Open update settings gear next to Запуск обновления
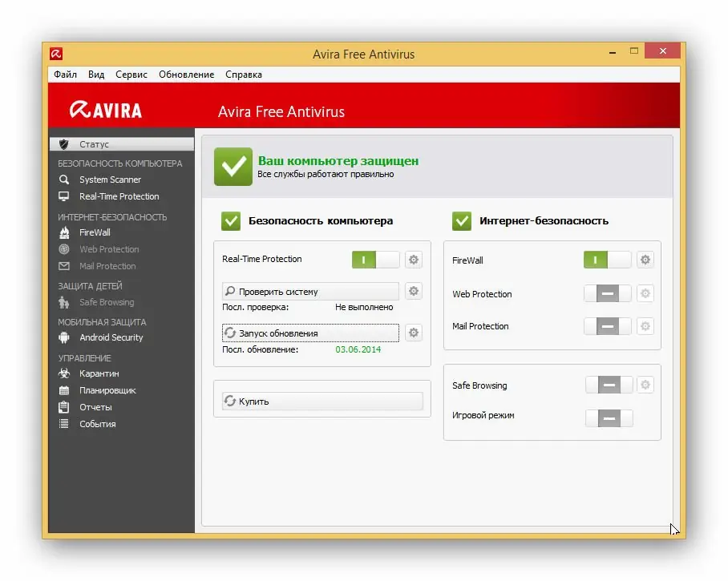The image size is (728, 581). [414, 333]
